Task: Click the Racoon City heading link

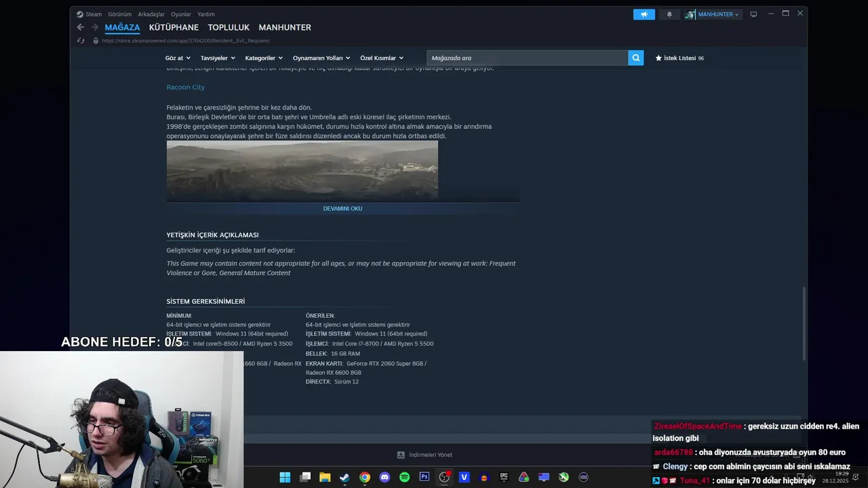Action: (x=185, y=87)
